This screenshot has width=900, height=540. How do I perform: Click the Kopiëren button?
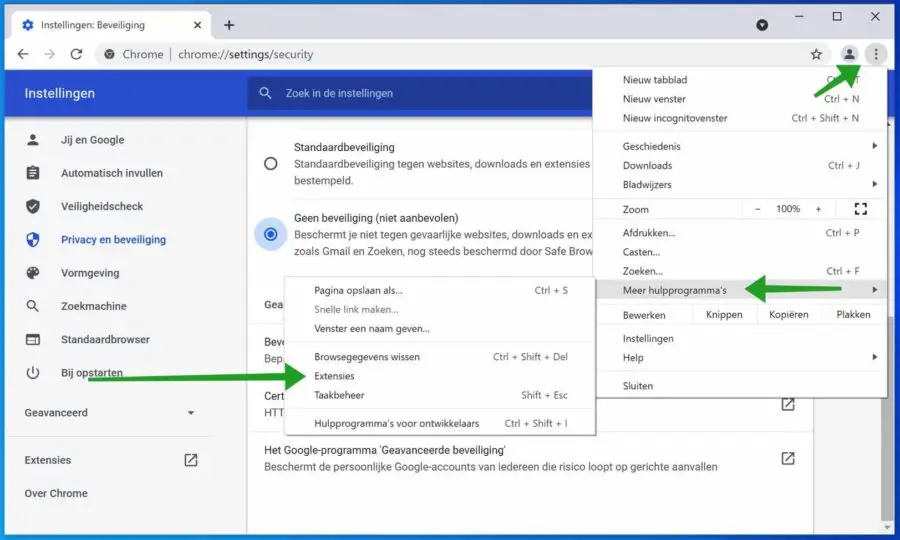(x=789, y=314)
